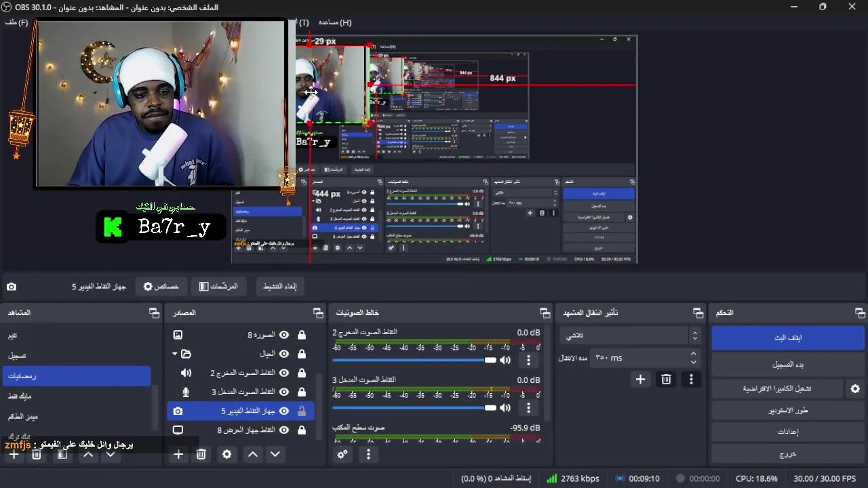Add a new scene with the plus icon

(14, 454)
